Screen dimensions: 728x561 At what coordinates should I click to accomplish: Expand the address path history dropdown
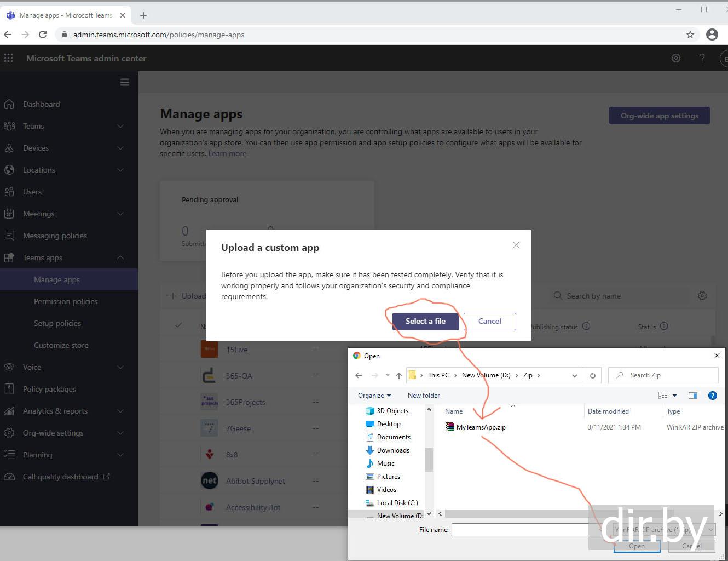pyautogui.click(x=574, y=375)
